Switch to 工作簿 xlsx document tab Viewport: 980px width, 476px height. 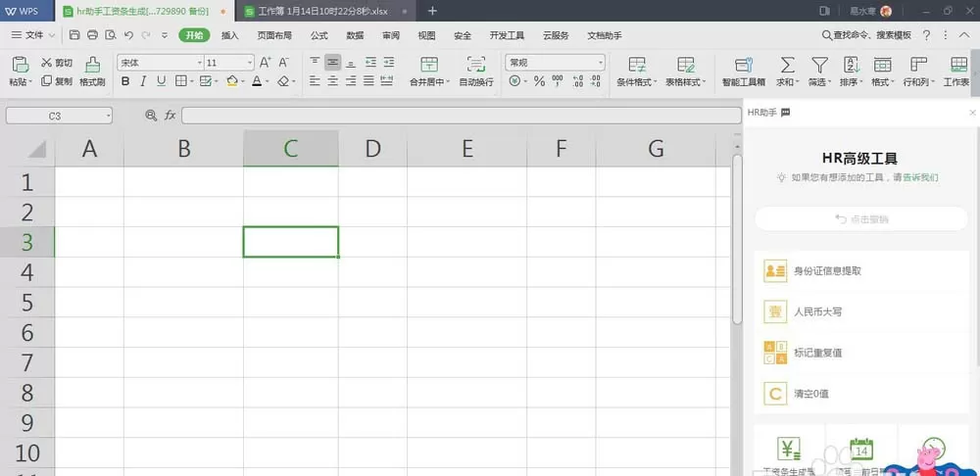326,11
